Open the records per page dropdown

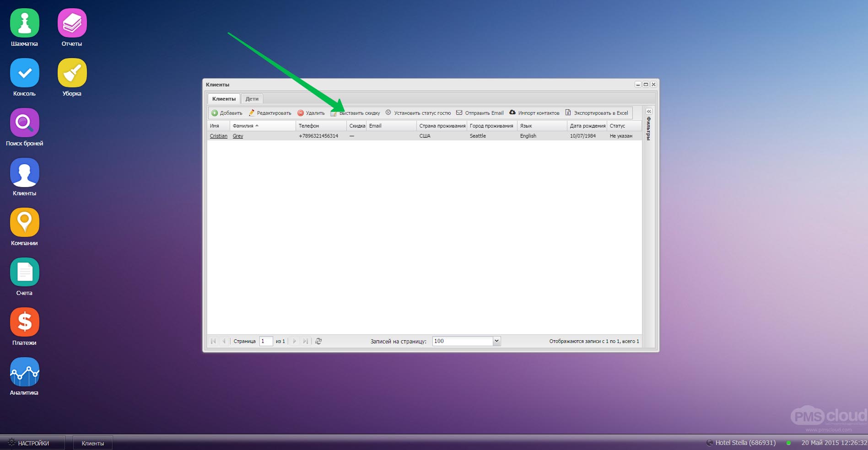496,341
